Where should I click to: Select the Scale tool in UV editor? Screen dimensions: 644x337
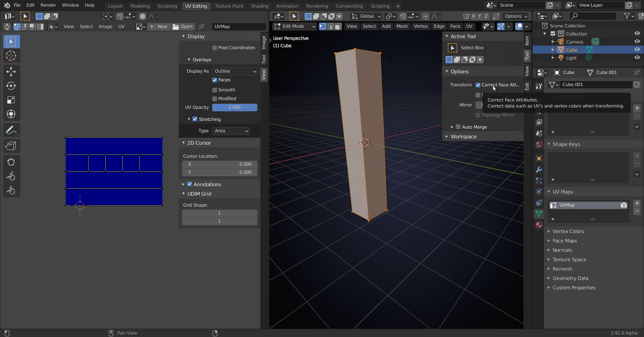tap(11, 100)
